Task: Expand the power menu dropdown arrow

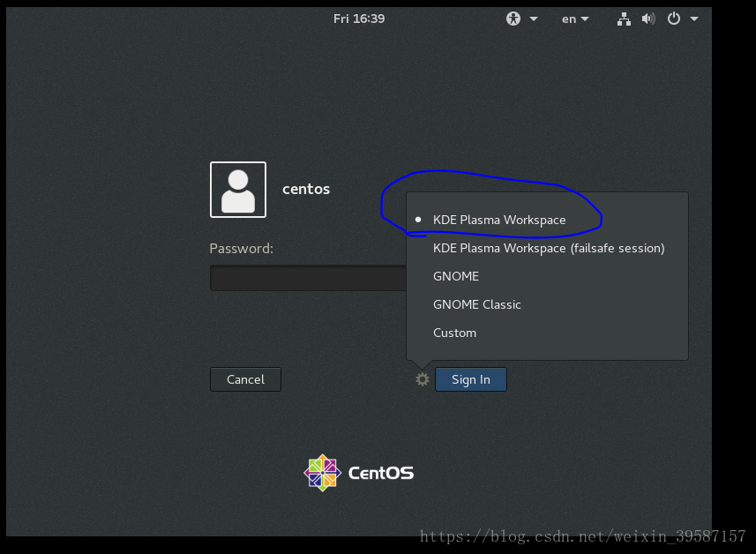Action: pyautogui.click(x=694, y=19)
